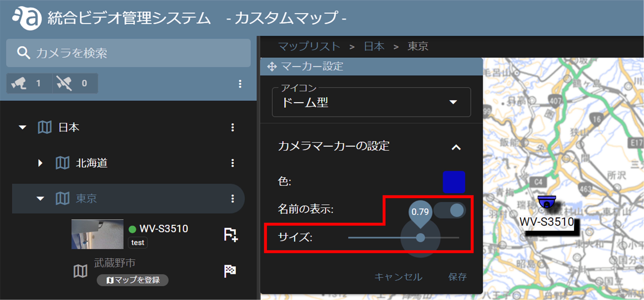Go to マップリスト breadcrumb

click(x=309, y=47)
